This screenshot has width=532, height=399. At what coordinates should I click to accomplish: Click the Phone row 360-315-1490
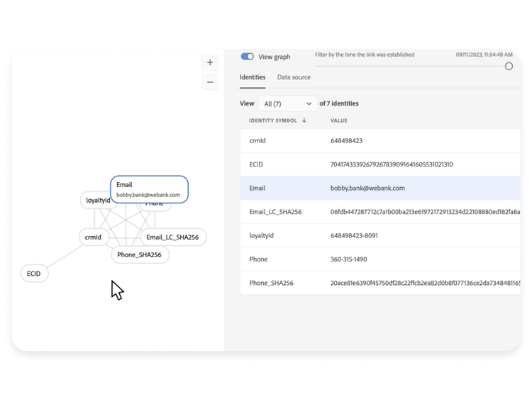pyautogui.click(x=379, y=259)
